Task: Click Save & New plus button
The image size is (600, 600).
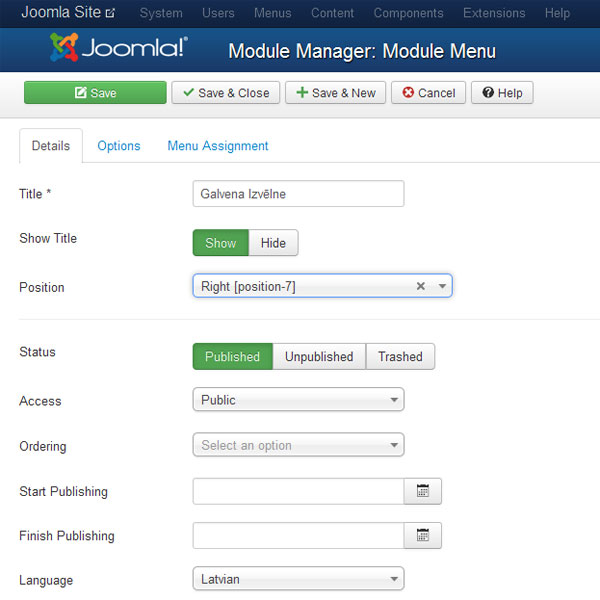Action: point(335,93)
